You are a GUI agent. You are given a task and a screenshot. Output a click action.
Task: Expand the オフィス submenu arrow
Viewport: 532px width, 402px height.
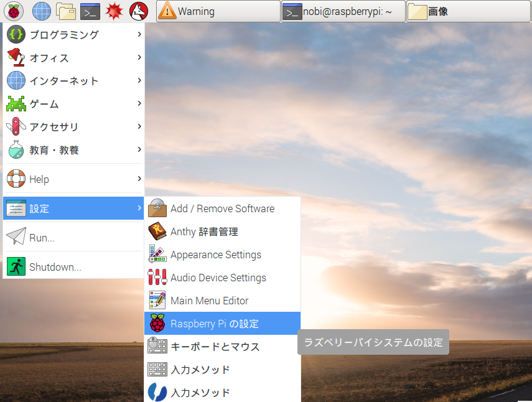point(139,57)
